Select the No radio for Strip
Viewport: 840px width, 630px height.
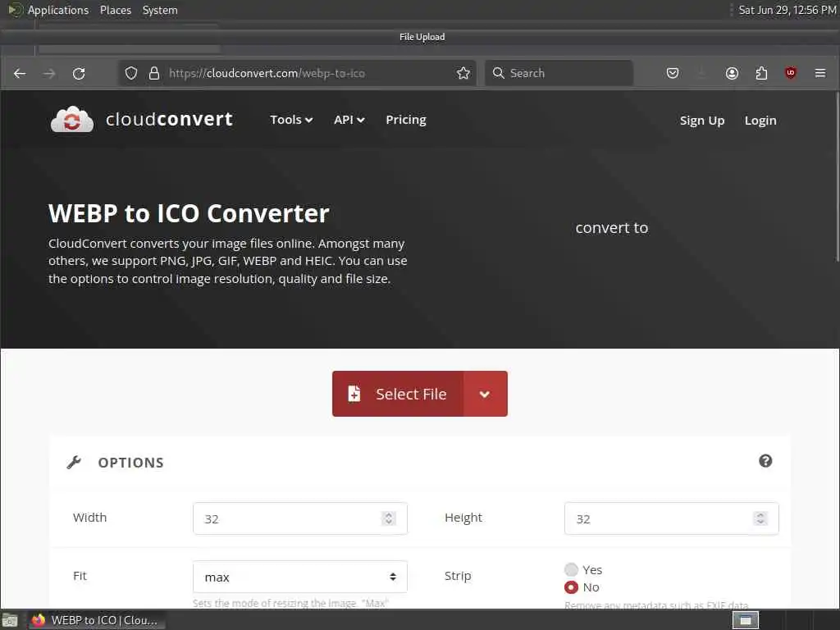click(x=571, y=587)
